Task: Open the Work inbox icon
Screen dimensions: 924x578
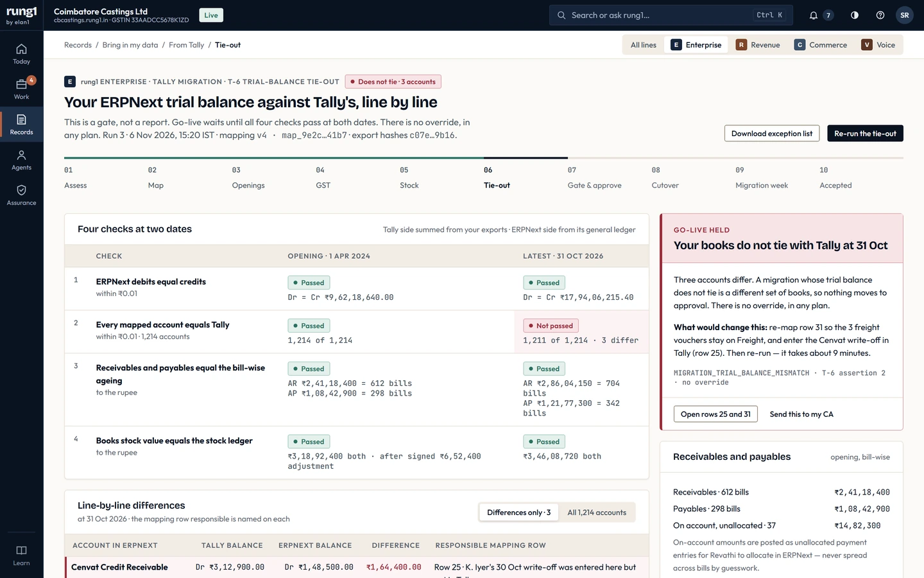Action: coord(21,89)
